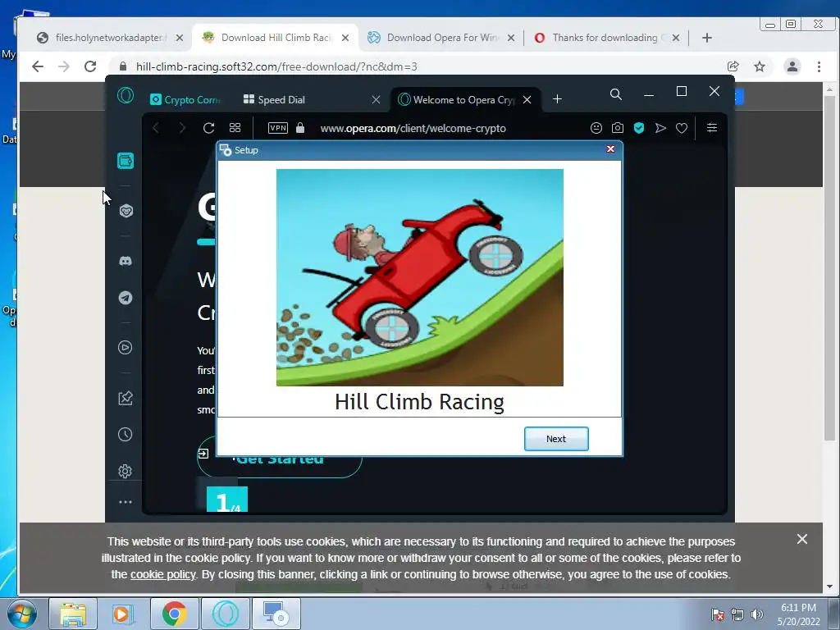Open Opera easy setup sliders icon
This screenshot has width=840, height=630.
click(712, 127)
